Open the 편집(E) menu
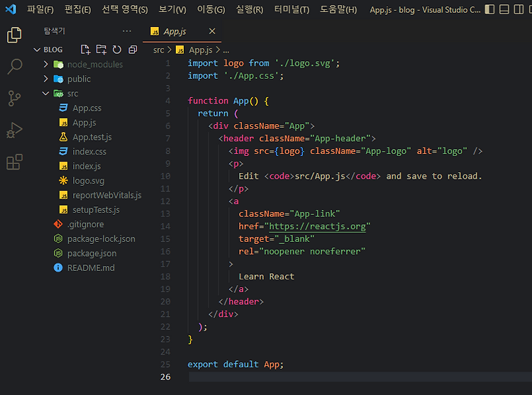This screenshot has height=395, width=532. 78,9
